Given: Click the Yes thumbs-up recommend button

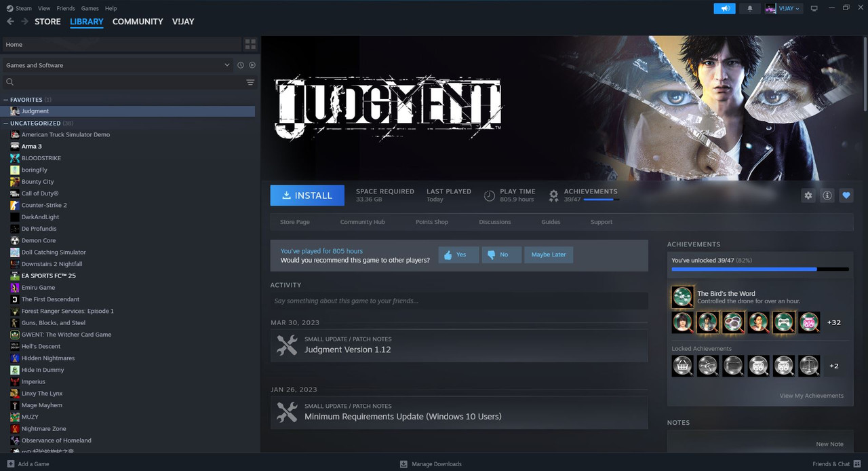Looking at the screenshot, I should click(458, 255).
